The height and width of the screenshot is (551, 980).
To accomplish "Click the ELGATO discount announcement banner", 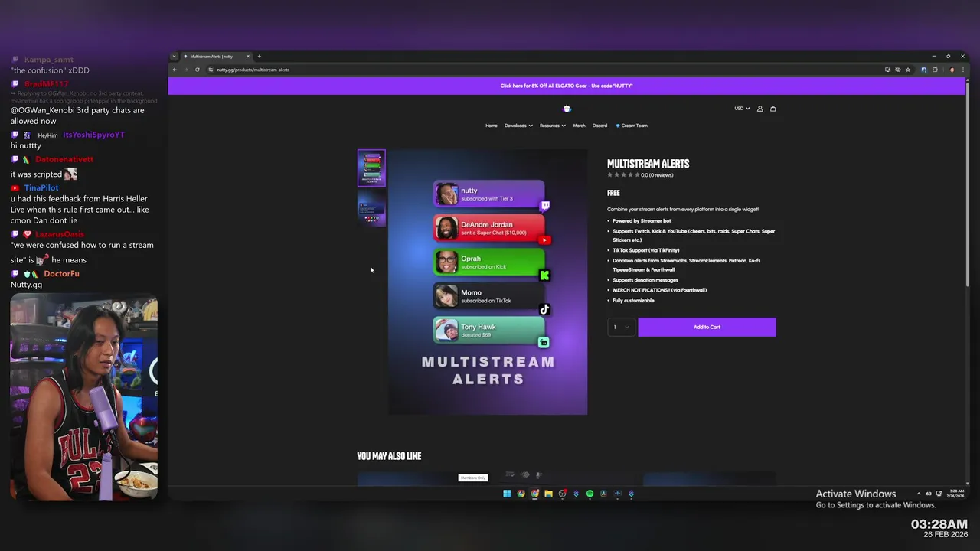I will tap(567, 86).
